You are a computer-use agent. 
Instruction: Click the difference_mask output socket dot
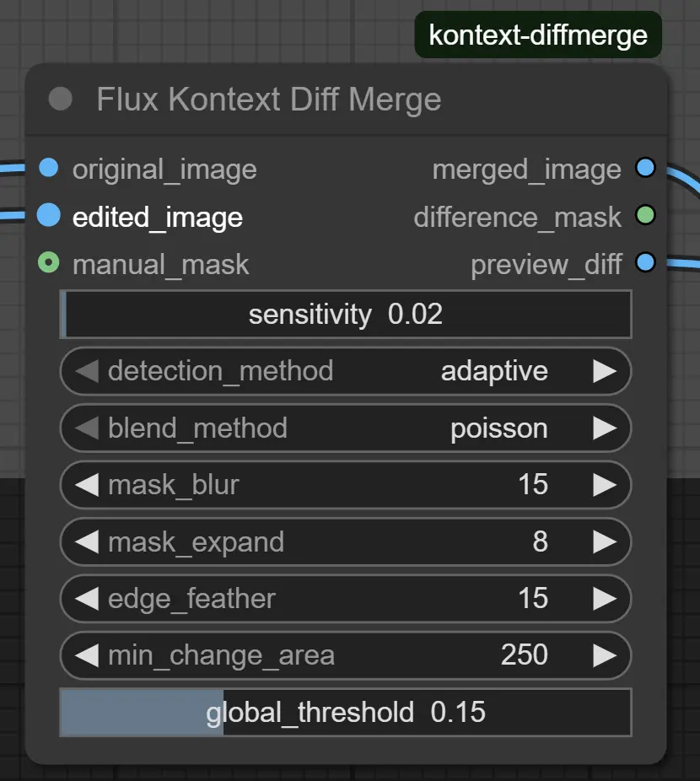click(x=645, y=216)
